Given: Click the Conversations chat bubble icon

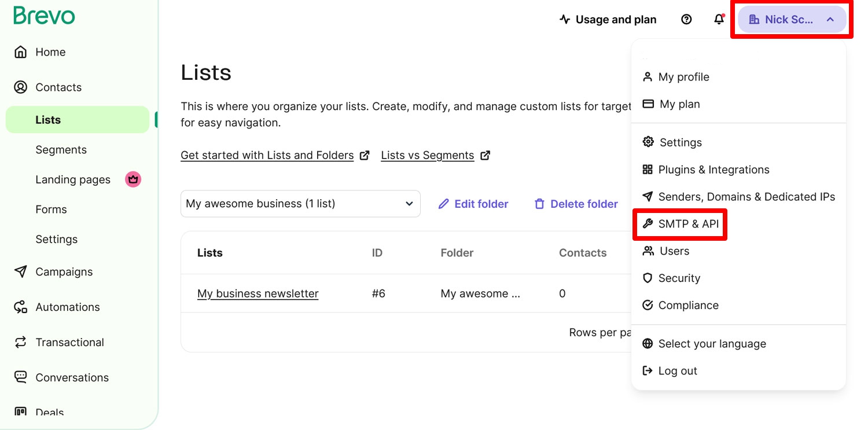Looking at the screenshot, I should (20, 377).
